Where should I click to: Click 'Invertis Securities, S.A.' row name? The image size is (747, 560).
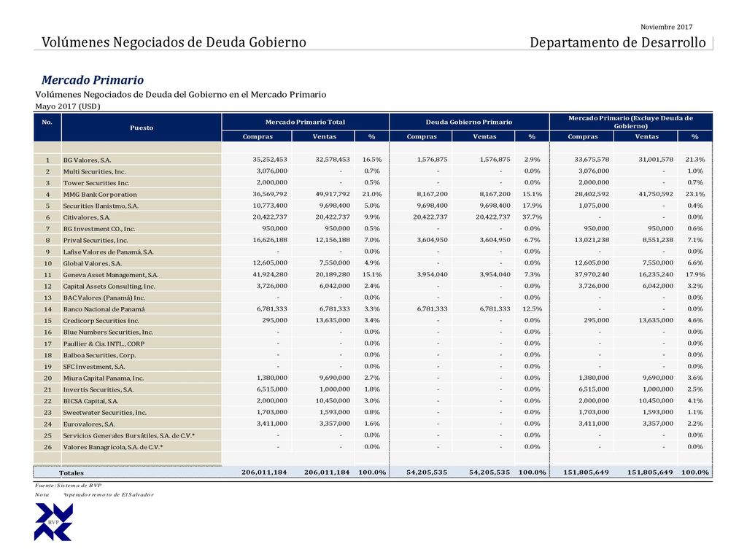pos(98,389)
